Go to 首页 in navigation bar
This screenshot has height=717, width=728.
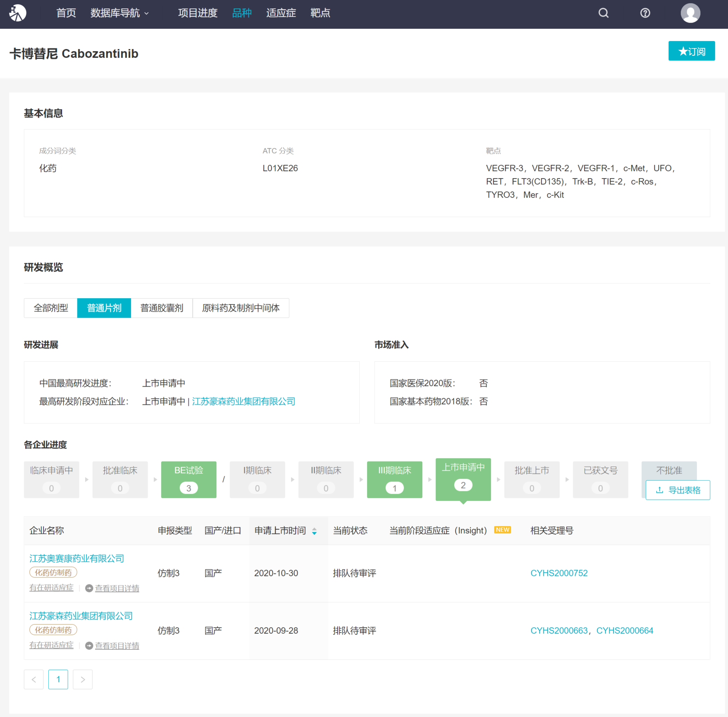click(66, 13)
